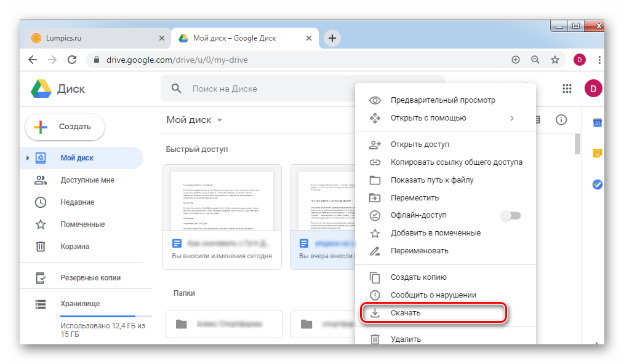The width and height of the screenshot is (624, 364).
Task: Open Корзина in the left sidebar
Action: pyautogui.click(x=74, y=247)
